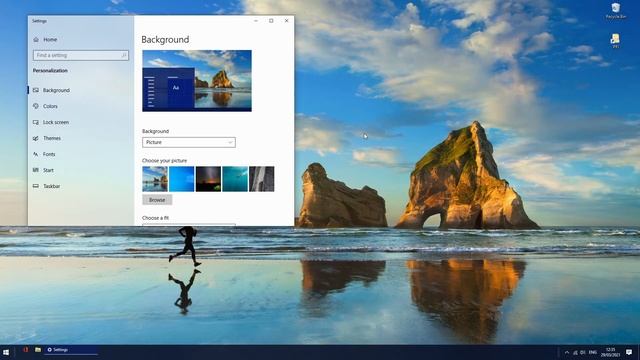Maximize the Settings window

271,21
